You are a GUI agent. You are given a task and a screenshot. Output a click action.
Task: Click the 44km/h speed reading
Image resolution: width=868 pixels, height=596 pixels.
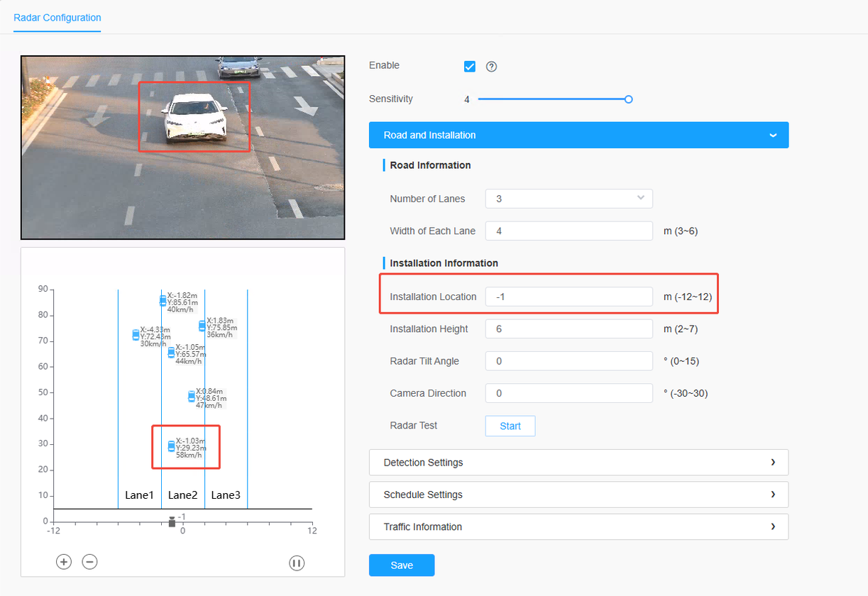189,361
